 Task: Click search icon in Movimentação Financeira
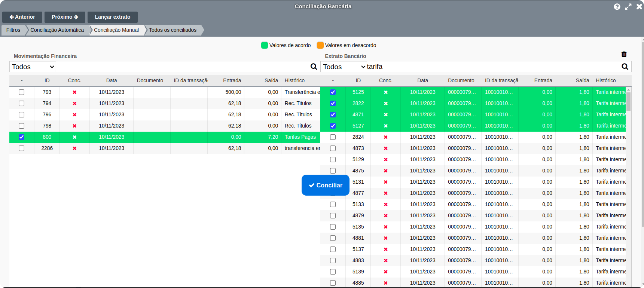coord(314,67)
